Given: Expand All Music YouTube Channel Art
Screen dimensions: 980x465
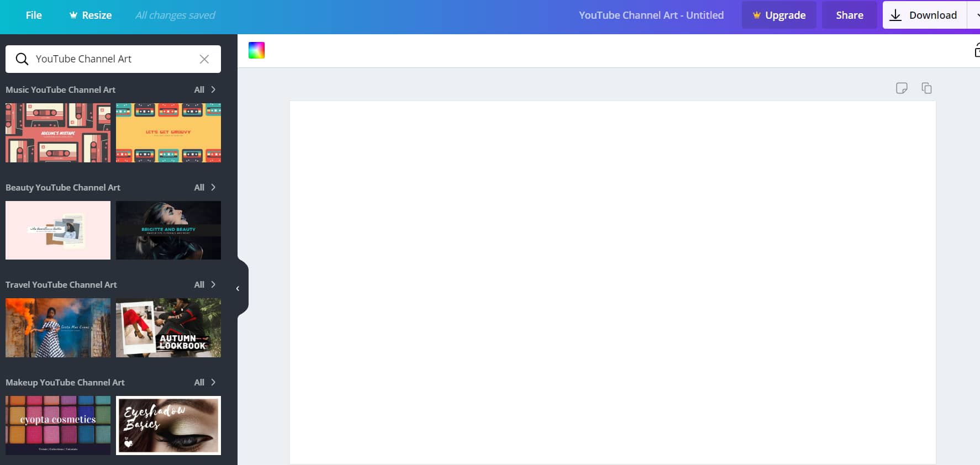Looking at the screenshot, I should tap(205, 89).
